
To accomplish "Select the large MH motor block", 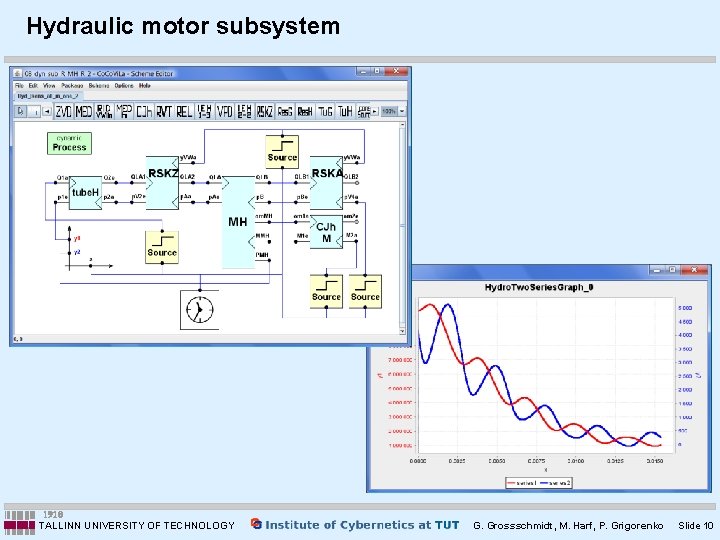I will [238, 222].
